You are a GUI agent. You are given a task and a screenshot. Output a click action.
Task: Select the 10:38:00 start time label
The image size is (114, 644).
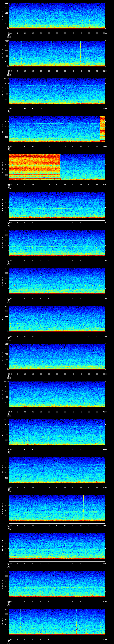9,374
